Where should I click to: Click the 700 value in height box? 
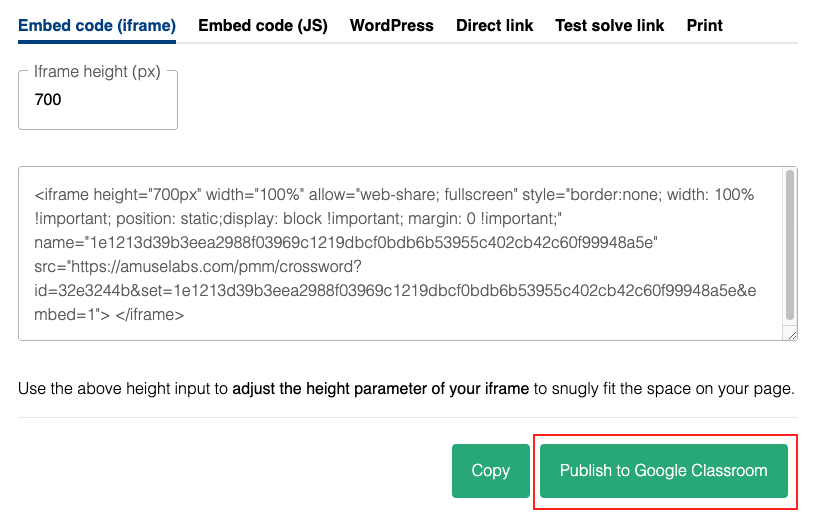(48, 100)
